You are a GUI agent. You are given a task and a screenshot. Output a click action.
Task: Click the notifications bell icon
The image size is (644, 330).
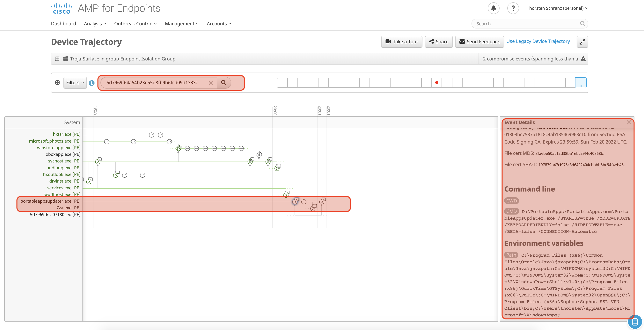pyautogui.click(x=494, y=8)
